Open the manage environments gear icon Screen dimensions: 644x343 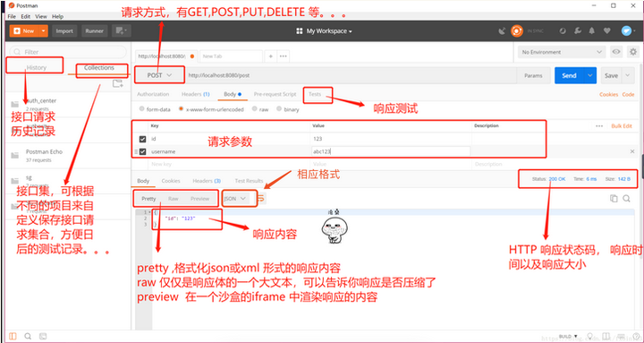(633, 52)
